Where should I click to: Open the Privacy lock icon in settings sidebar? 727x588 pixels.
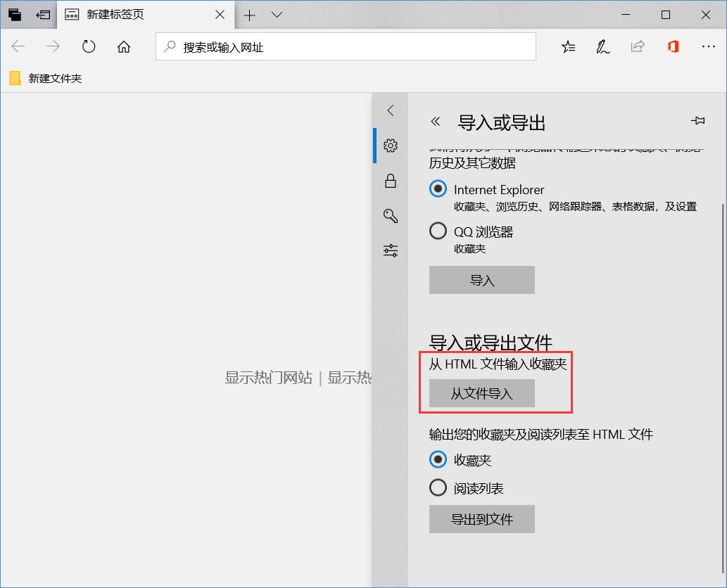pyautogui.click(x=391, y=181)
